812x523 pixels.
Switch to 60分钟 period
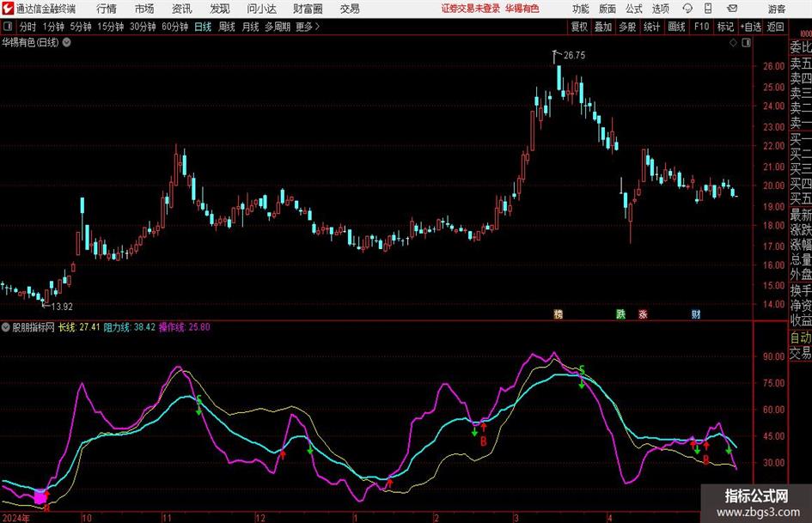[174, 27]
